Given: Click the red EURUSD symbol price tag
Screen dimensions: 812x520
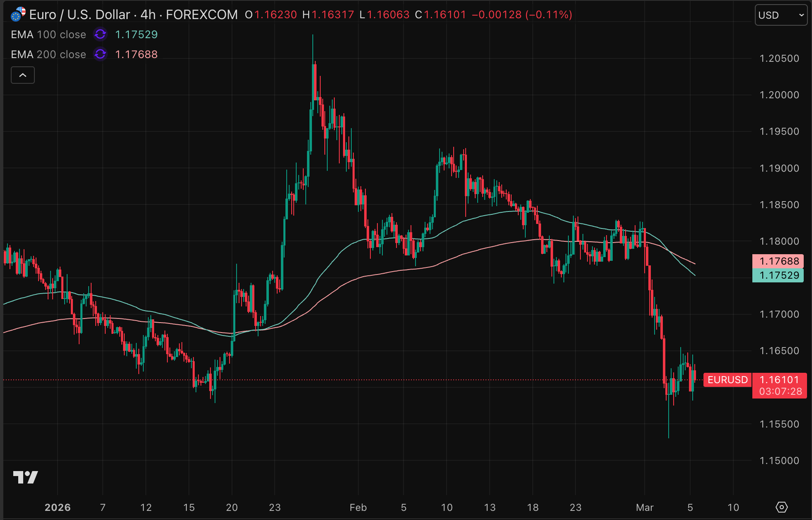Looking at the screenshot, I should [x=727, y=380].
